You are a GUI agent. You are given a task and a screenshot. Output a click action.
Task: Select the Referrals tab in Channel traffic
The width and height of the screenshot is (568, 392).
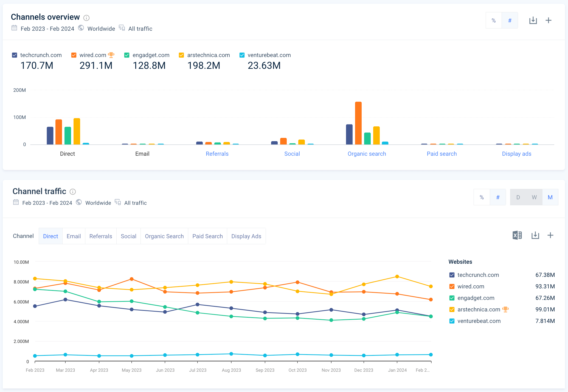point(100,236)
